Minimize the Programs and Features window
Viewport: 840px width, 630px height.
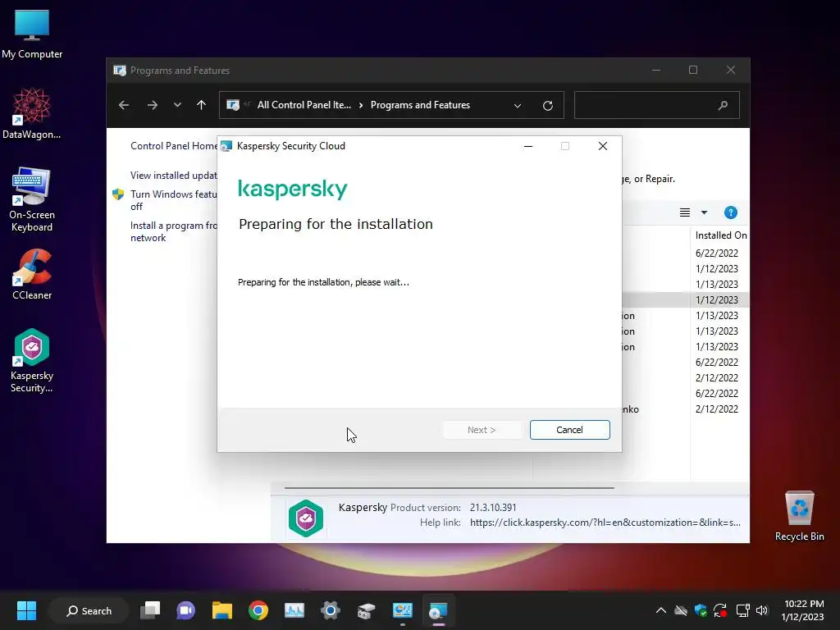656,71
